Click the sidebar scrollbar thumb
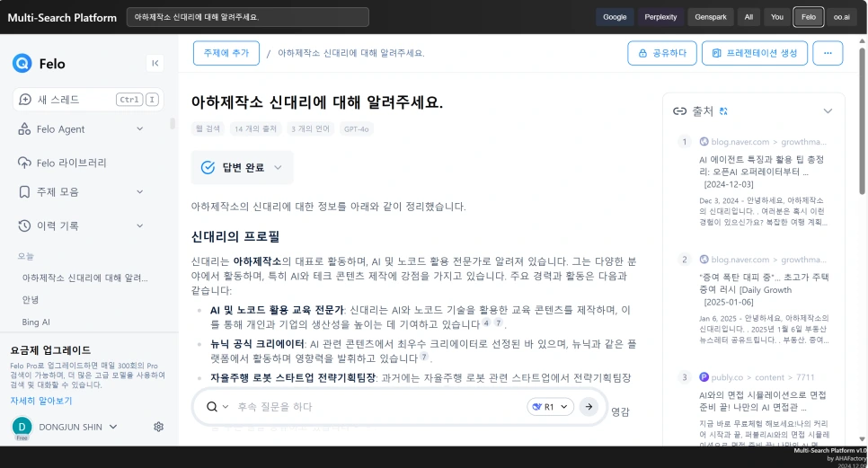The image size is (868, 468). 173,123
